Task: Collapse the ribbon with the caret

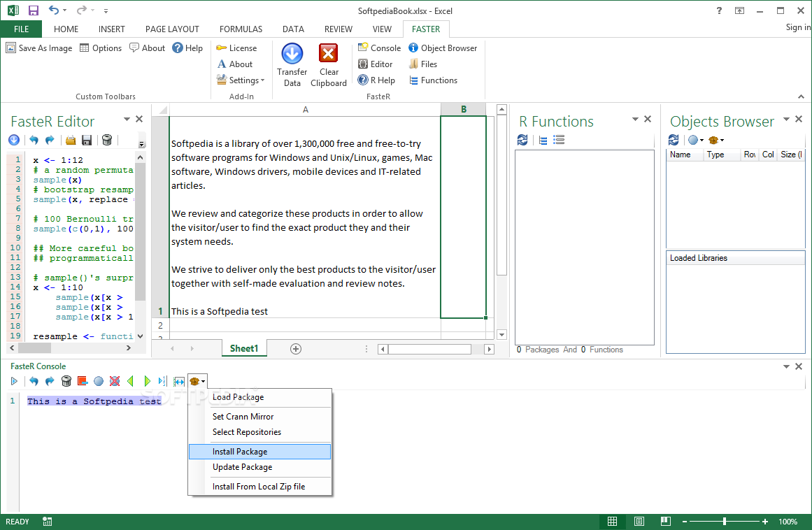Action: click(801, 96)
